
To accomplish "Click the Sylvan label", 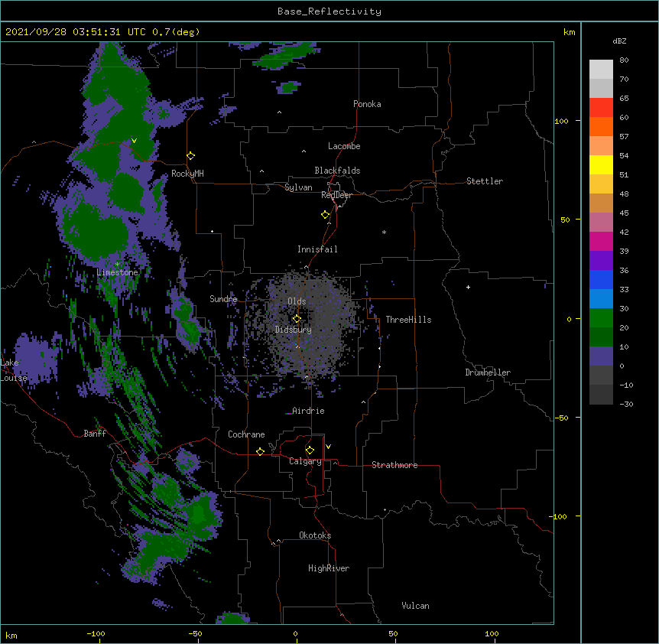I will click(298, 187).
